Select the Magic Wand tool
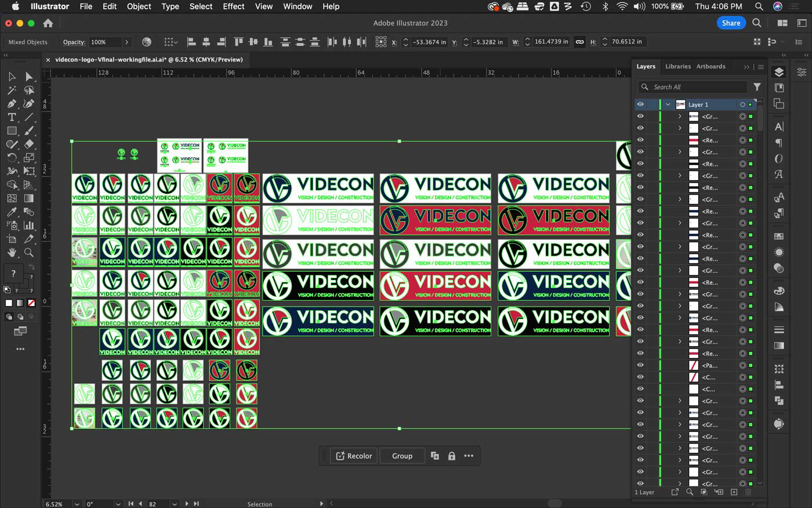The image size is (812, 508). point(12,90)
